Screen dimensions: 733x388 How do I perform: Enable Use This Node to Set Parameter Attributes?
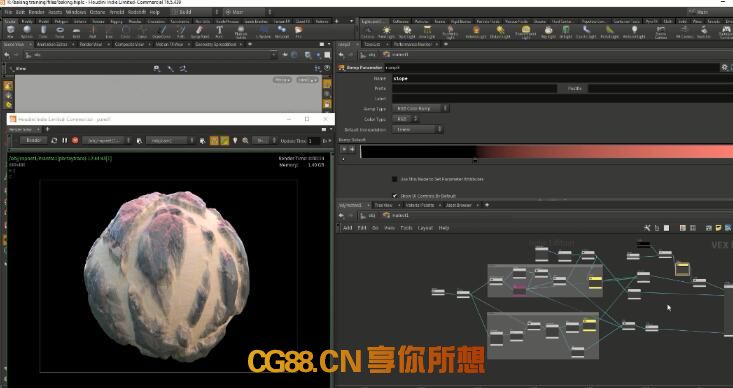tap(395, 179)
